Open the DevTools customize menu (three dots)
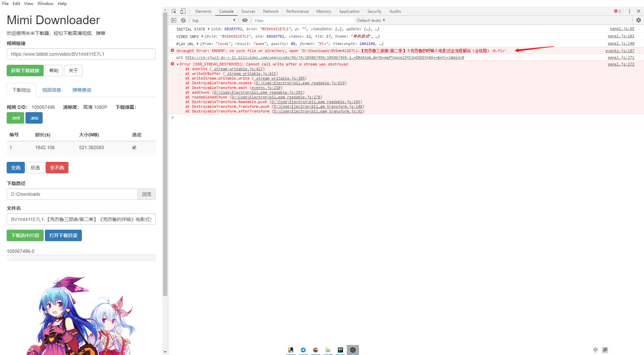The height and width of the screenshot is (355, 644). tap(629, 11)
